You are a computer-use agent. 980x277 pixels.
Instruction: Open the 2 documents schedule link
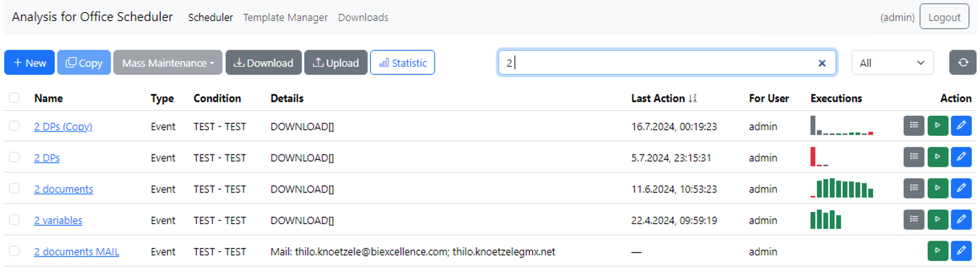pyautogui.click(x=63, y=189)
